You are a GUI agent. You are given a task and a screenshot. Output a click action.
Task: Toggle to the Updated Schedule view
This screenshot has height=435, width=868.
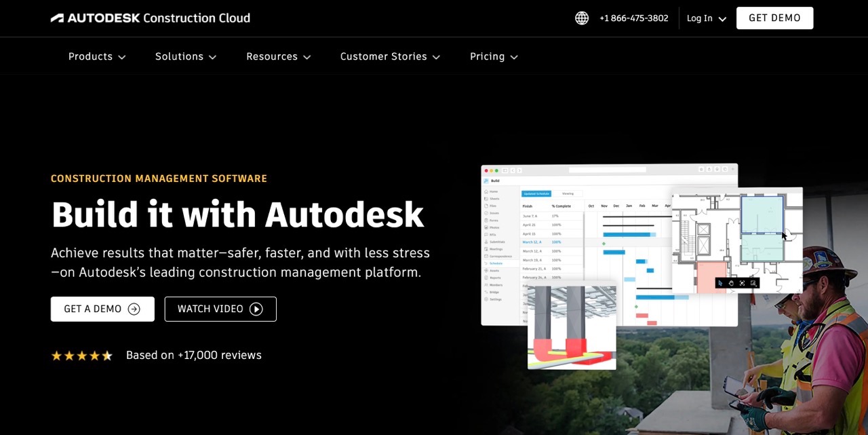coord(536,193)
